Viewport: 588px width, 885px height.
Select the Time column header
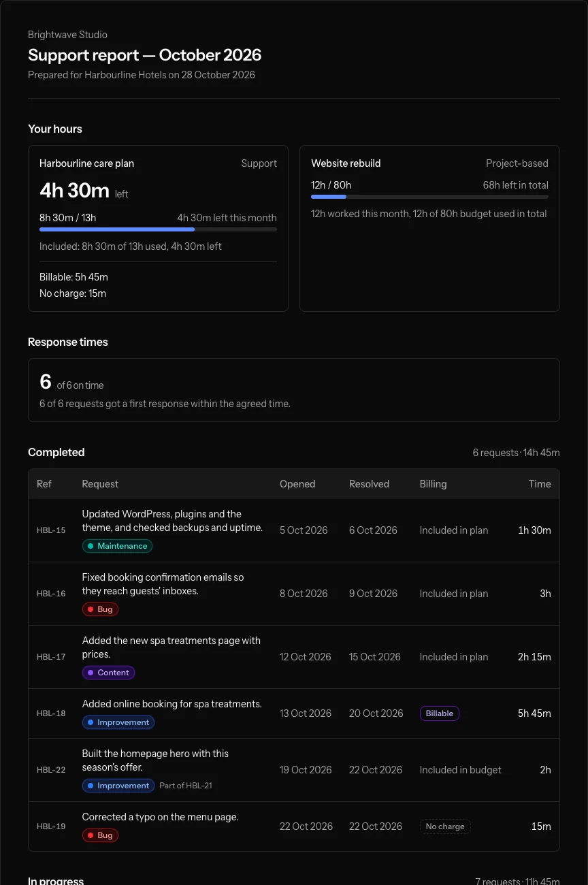click(x=540, y=484)
